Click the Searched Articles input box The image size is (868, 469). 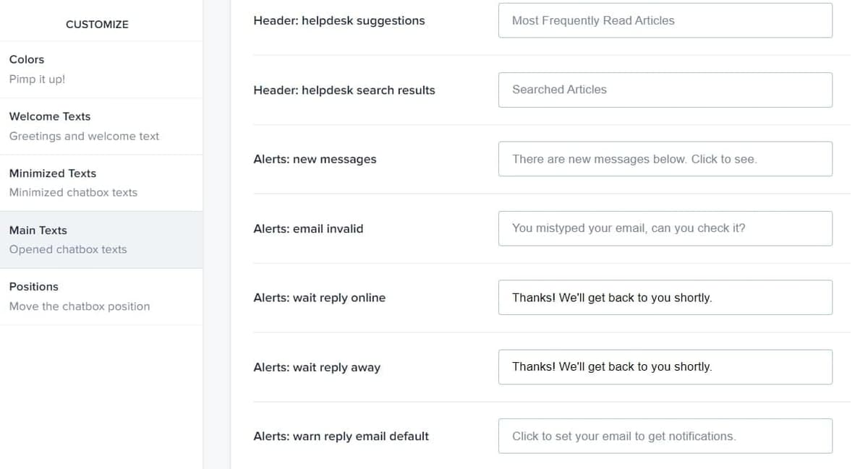[x=665, y=90]
